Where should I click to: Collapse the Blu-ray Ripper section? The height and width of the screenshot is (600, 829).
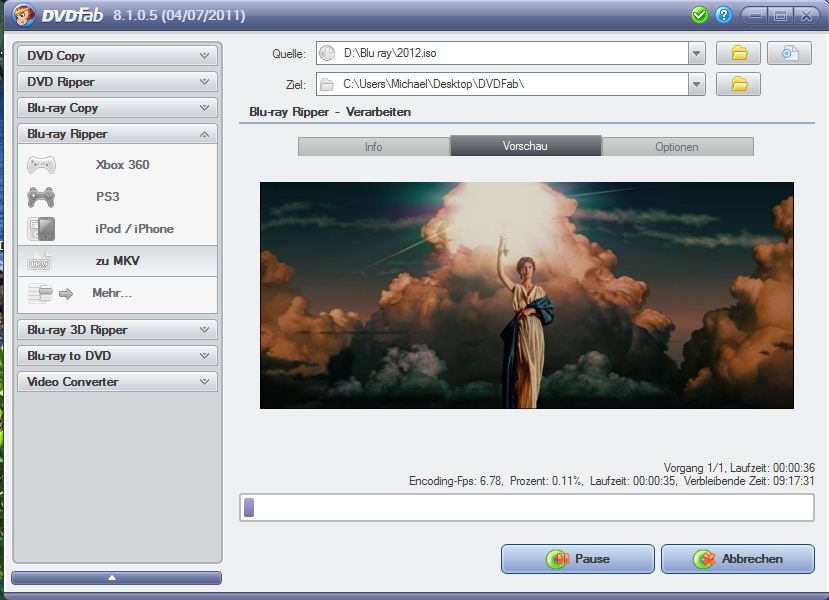(x=117, y=134)
